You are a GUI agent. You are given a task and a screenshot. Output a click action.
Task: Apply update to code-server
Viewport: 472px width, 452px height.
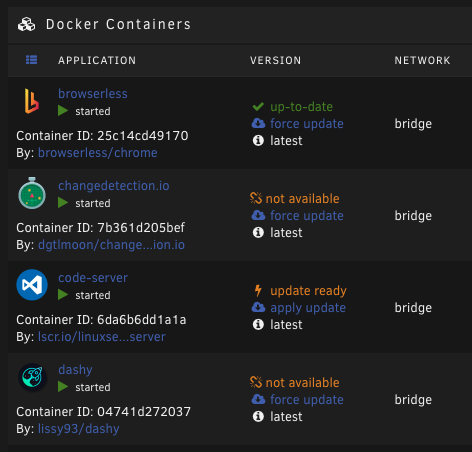(x=308, y=308)
